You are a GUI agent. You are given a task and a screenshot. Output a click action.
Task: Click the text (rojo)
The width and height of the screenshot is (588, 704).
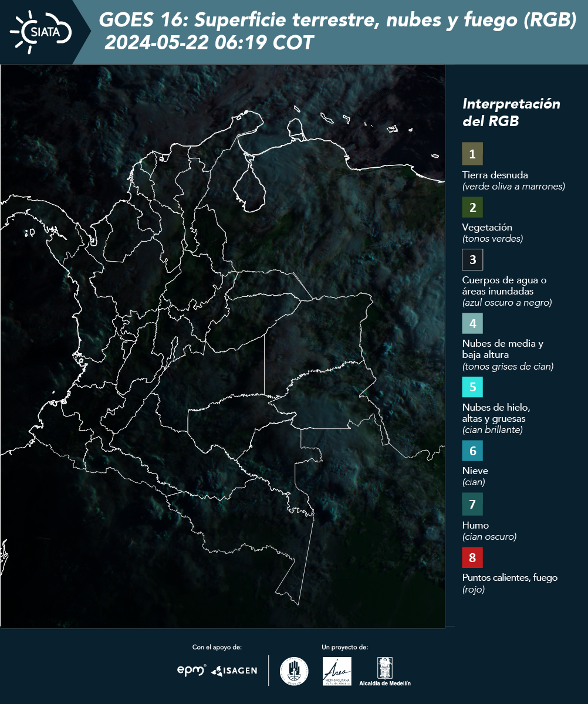(x=474, y=590)
